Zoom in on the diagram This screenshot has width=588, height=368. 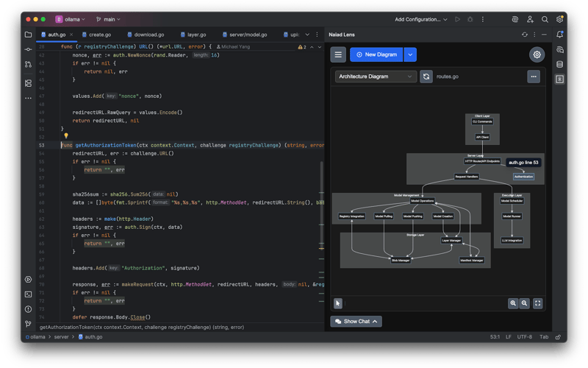pyautogui.click(x=512, y=302)
